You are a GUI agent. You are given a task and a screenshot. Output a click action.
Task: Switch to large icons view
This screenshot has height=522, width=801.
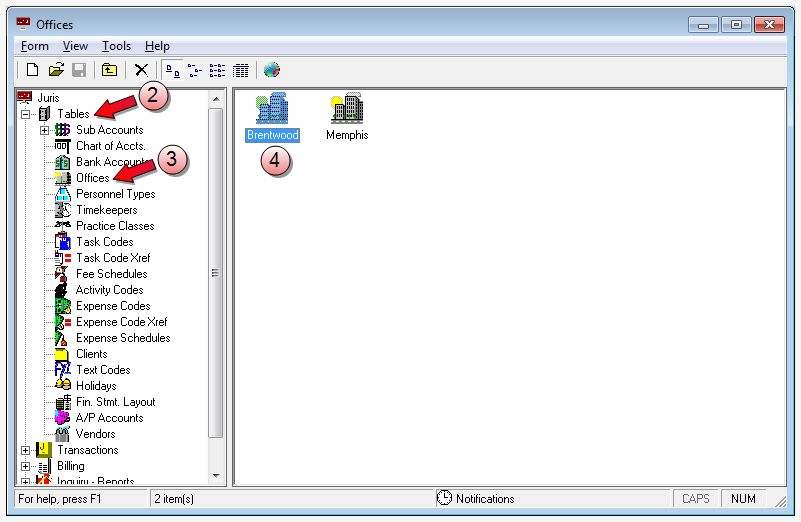tap(172, 70)
